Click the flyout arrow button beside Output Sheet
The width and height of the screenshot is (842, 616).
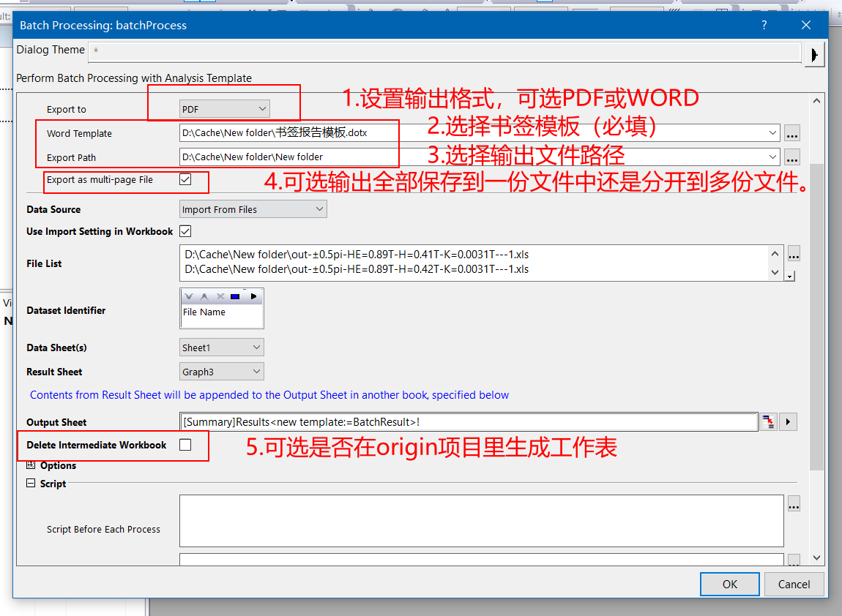point(787,421)
